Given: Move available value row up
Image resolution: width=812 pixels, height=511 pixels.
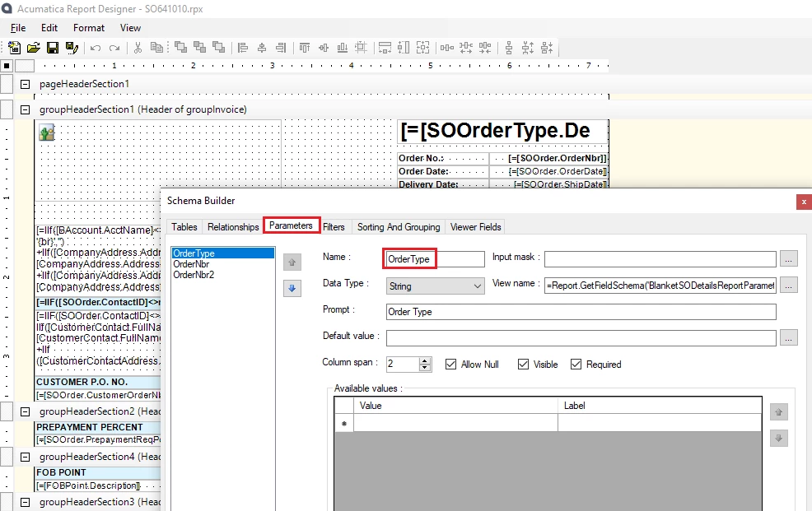Looking at the screenshot, I should 779,412.
